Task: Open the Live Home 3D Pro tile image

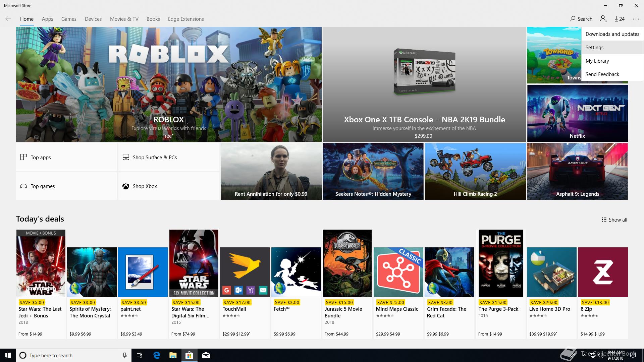Action: click(552, 272)
